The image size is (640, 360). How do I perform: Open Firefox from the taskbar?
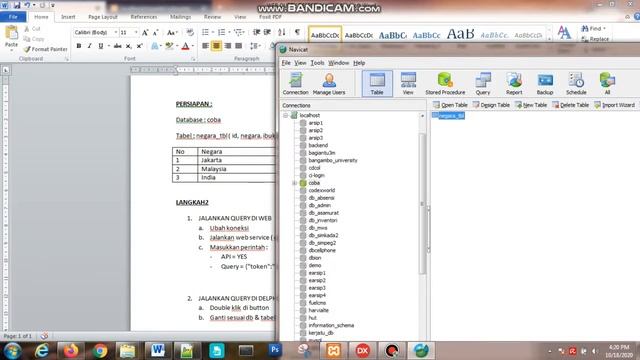coord(71,351)
